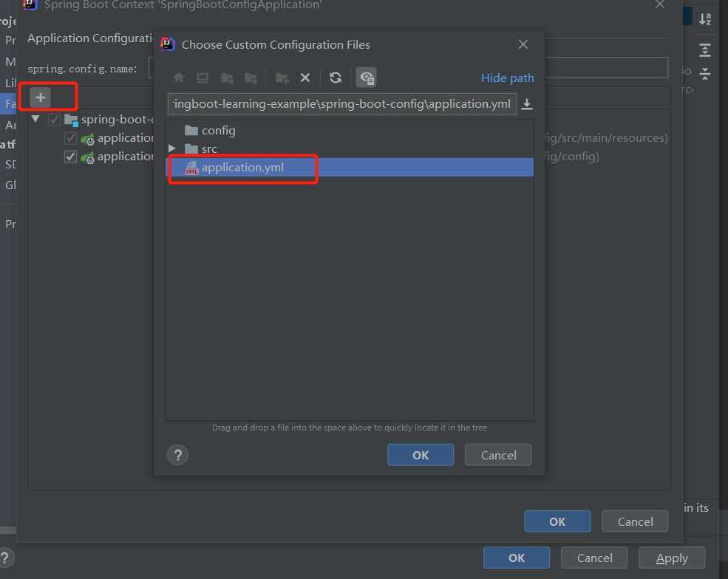This screenshot has width=728, height=579.
Task: Close the Spring Boot Context dialog
Action: tap(660, 4)
